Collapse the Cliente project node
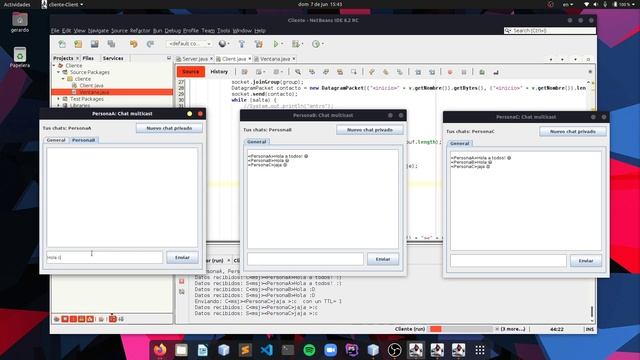The height and width of the screenshot is (360, 640). pos(54,65)
